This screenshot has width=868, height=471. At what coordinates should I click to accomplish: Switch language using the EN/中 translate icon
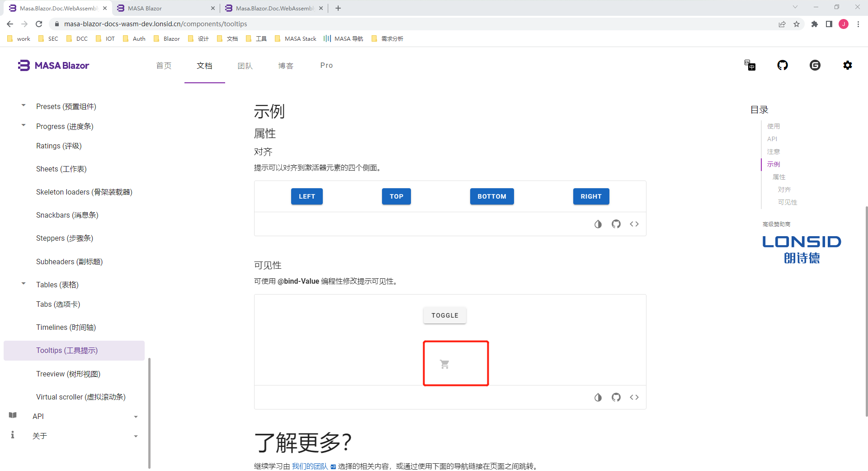(750, 65)
